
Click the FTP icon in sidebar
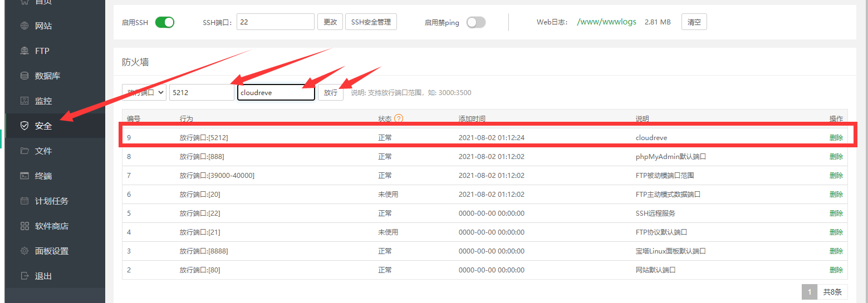pyautogui.click(x=24, y=51)
